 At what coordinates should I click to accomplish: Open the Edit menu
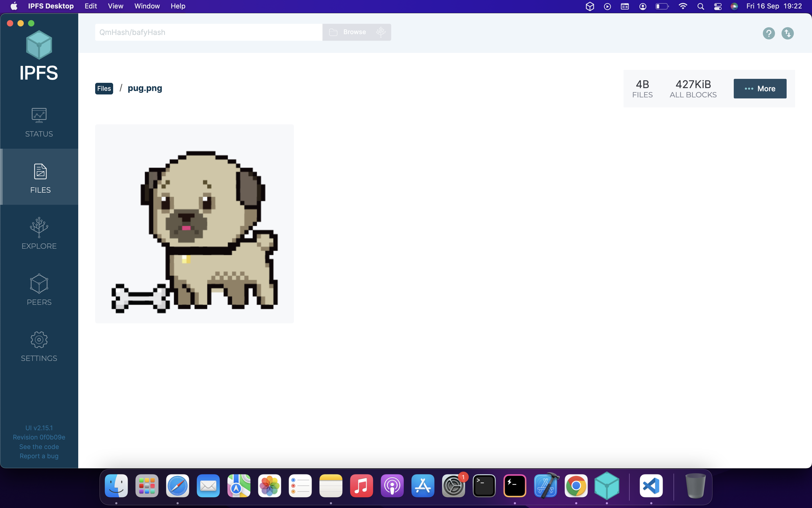91,6
